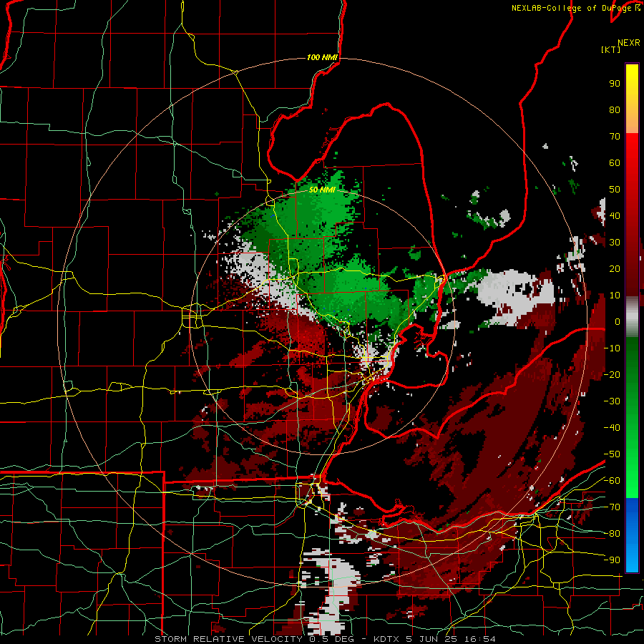Click the positive 20 scale value
This screenshot has height=644, width=644.
point(615,268)
